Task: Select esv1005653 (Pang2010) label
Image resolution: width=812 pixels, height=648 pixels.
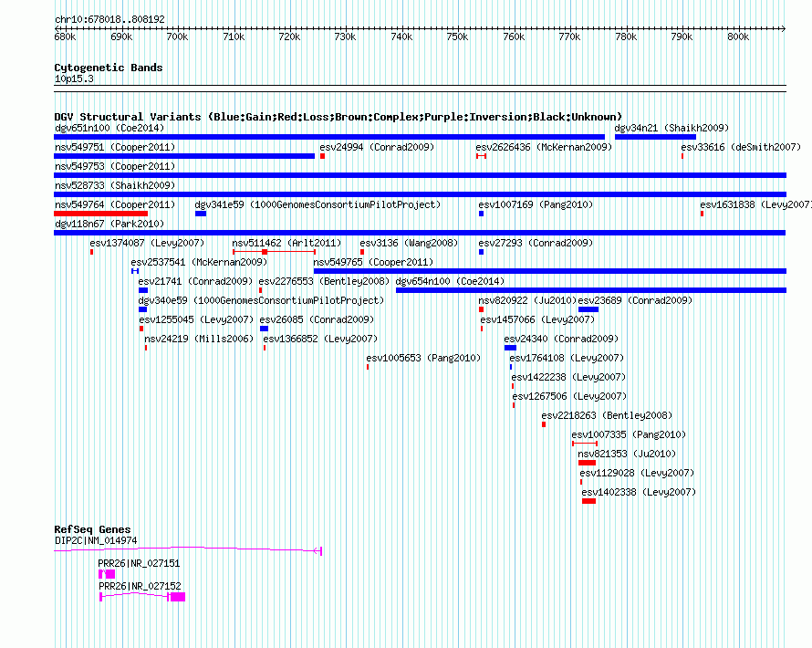Action: click(x=423, y=358)
